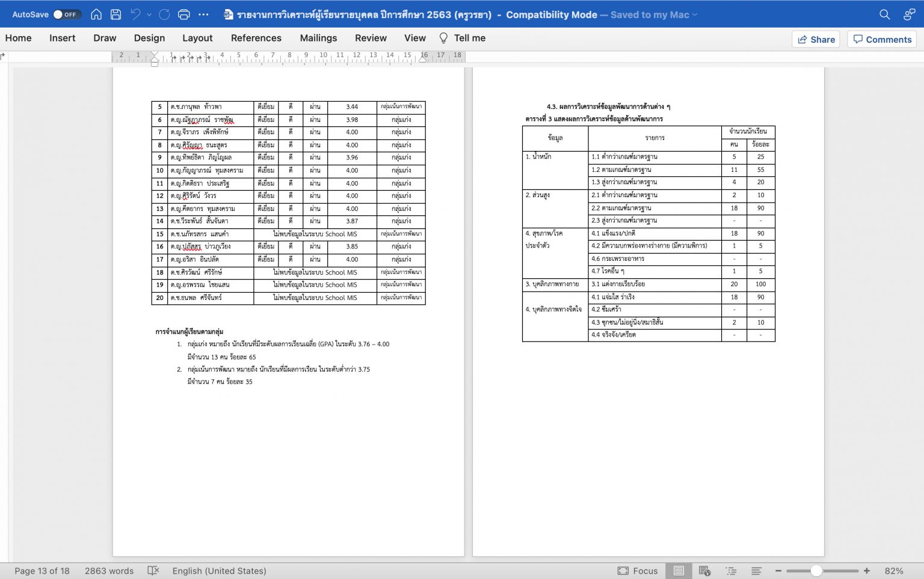Image resolution: width=924 pixels, height=579 pixels.
Task: Switch to Print Layout view icon
Action: coord(679,571)
